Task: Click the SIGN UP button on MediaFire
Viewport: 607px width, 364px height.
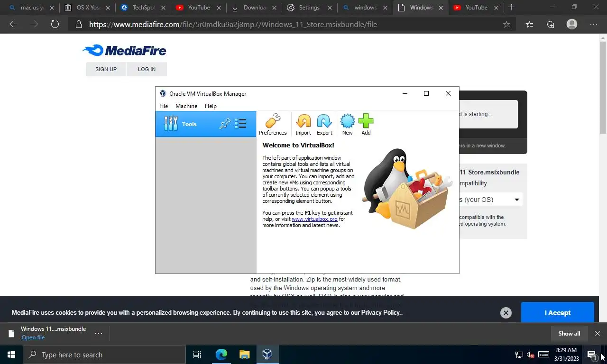Action: (106, 69)
